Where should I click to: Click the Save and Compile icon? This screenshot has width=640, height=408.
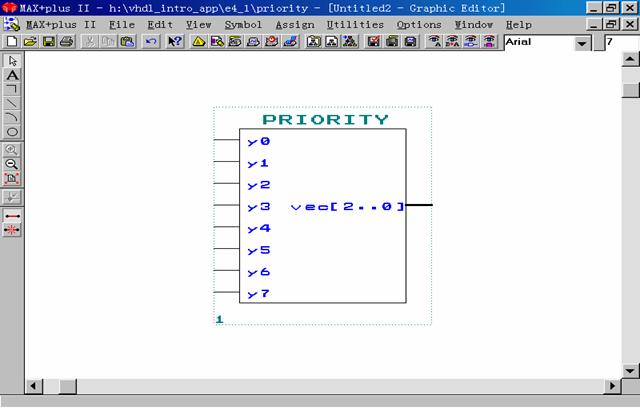[x=392, y=41]
